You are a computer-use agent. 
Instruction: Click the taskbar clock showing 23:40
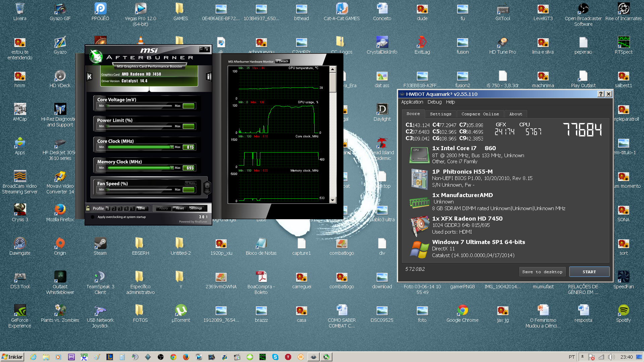tap(626, 357)
